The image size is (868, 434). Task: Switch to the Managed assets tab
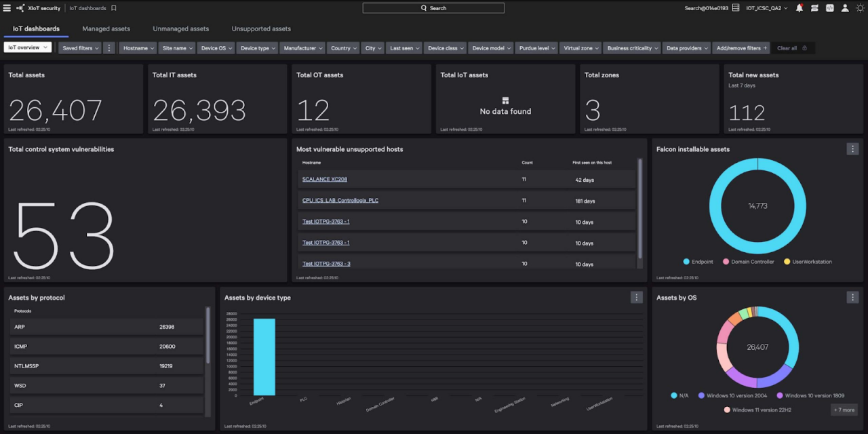106,28
